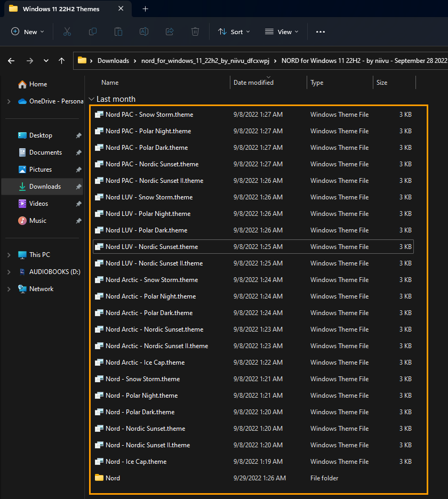Screen dimensions: 448x499
Task: Select Nord - Polar Night.theme file
Action: coord(253,396)
